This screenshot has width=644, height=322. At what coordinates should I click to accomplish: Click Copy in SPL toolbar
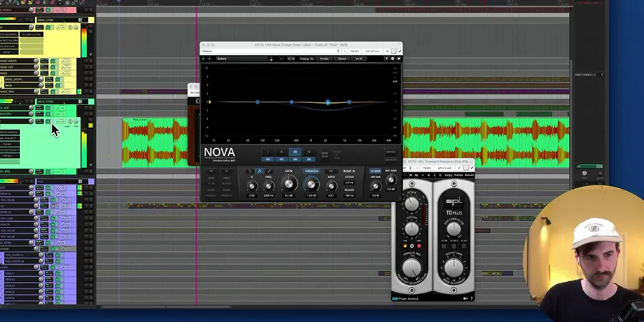(x=449, y=175)
